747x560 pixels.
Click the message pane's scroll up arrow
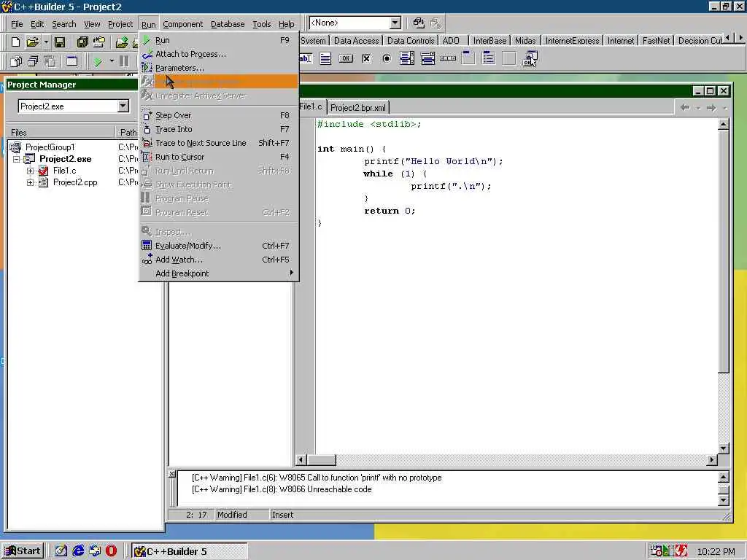point(723,477)
